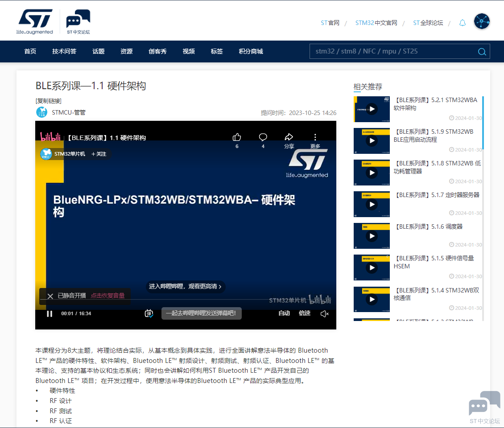This screenshot has height=428, width=504.
Task: Open the user avatar profile
Action: point(482,21)
